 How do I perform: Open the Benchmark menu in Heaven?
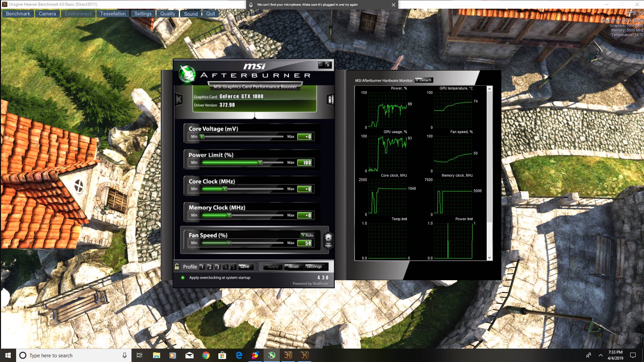click(18, 14)
